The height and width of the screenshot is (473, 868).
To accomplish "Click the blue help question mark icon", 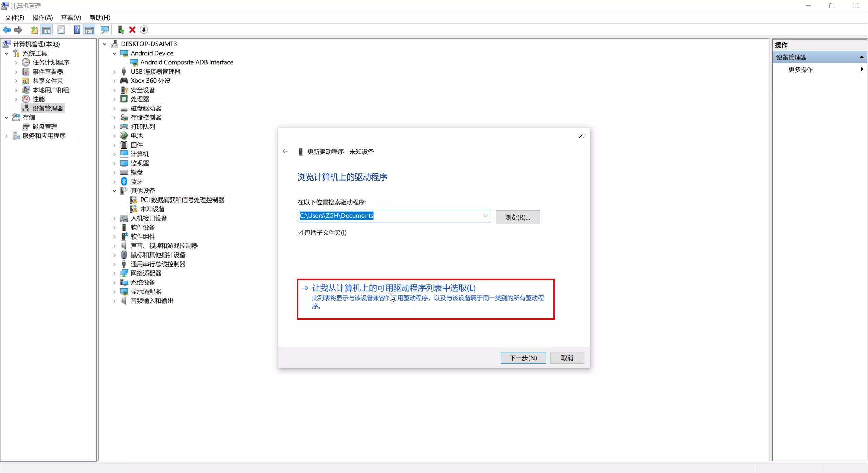I will [77, 30].
